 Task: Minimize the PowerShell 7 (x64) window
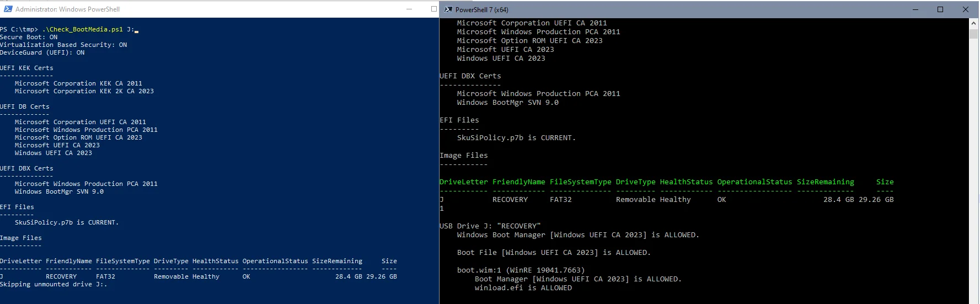pos(915,9)
